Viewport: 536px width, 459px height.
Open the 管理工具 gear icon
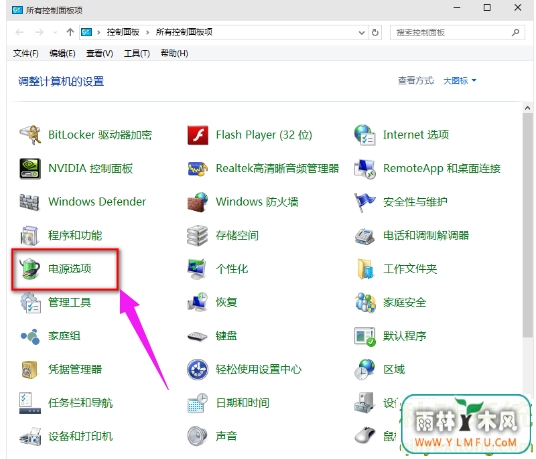(x=30, y=302)
